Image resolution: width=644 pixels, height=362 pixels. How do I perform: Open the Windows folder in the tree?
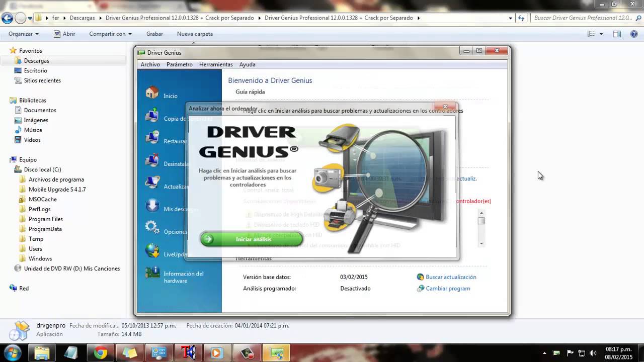tap(40, 258)
